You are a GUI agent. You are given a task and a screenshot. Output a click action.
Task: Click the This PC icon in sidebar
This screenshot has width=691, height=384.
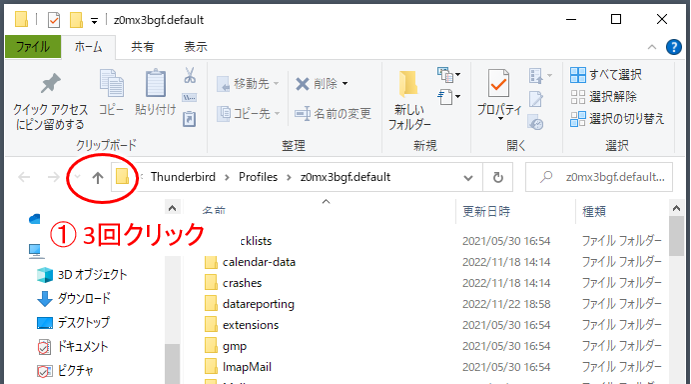[35, 251]
